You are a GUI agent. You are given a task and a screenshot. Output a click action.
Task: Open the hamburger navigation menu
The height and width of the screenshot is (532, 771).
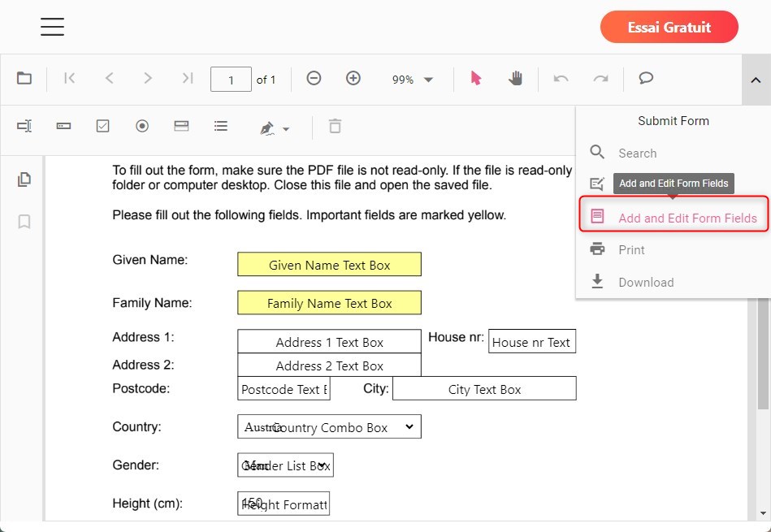tap(52, 27)
